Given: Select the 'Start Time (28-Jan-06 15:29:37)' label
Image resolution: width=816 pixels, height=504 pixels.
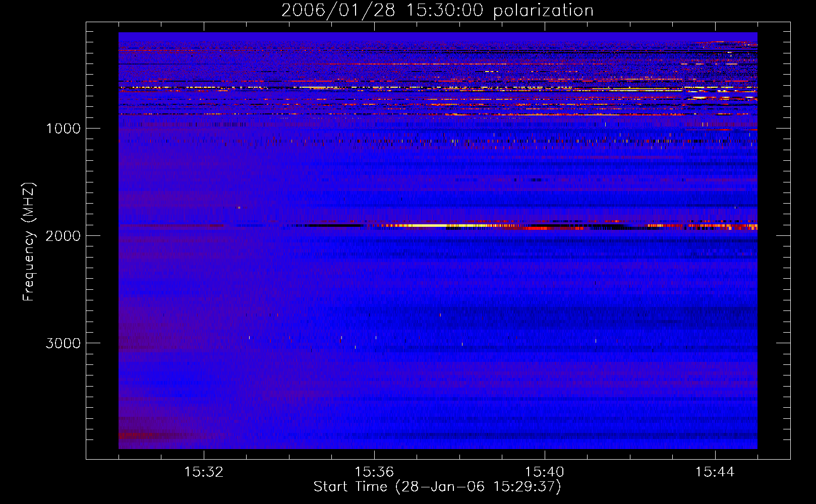Looking at the screenshot, I should tap(437, 487).
